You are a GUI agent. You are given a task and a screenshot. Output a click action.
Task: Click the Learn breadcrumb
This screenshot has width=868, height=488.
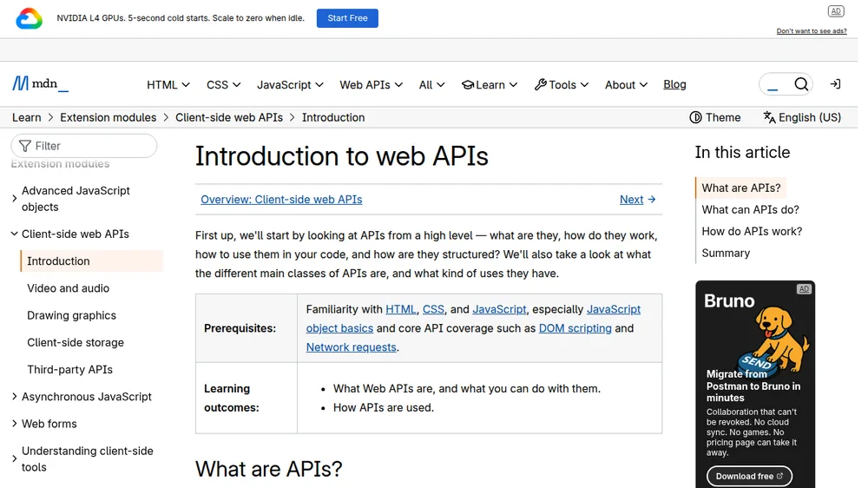click(27, 117)
